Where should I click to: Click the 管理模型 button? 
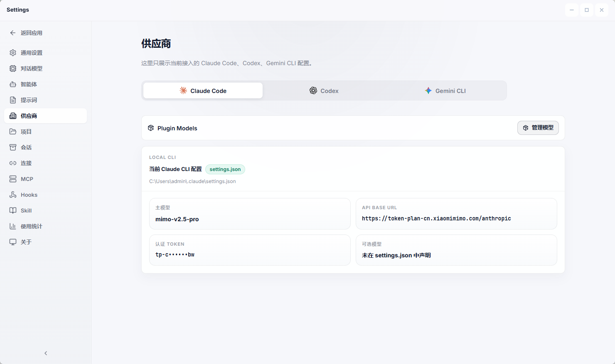538,128
